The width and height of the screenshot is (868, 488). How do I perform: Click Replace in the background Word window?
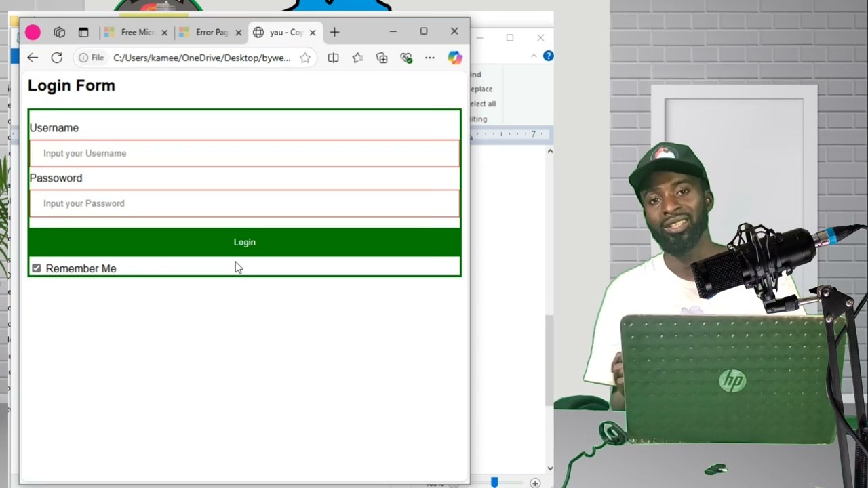tap(482, 89)
